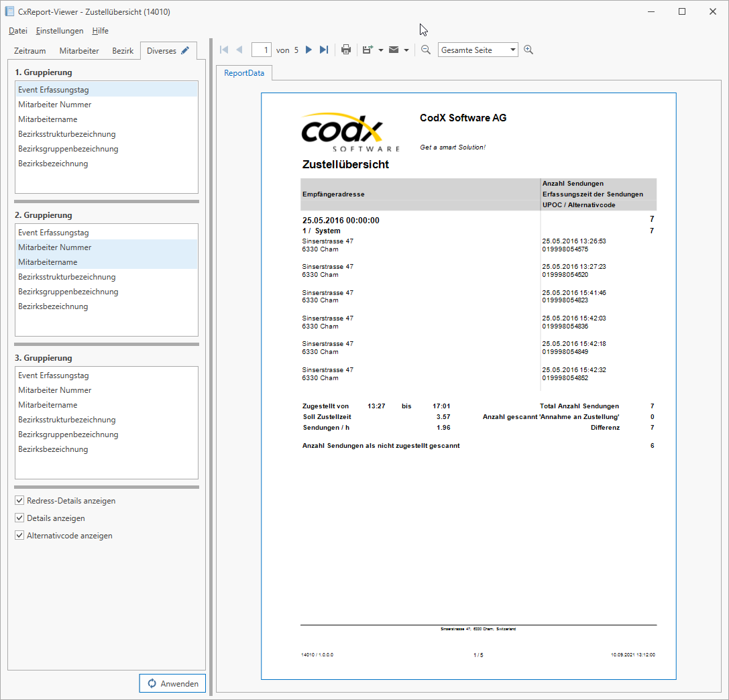Select Bezirksgruppenbezeichnung in 3. Gruppierung
Image resolution: width=729 pixels, height=700 pixels.
click(x=107, y=434)
